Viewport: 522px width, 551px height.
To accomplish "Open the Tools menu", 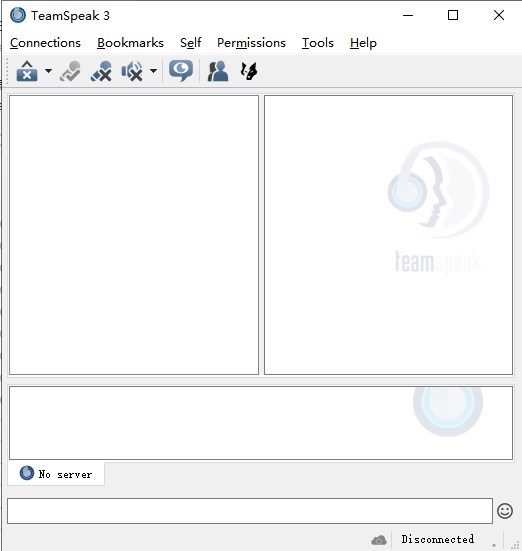I will click(318, 43).
